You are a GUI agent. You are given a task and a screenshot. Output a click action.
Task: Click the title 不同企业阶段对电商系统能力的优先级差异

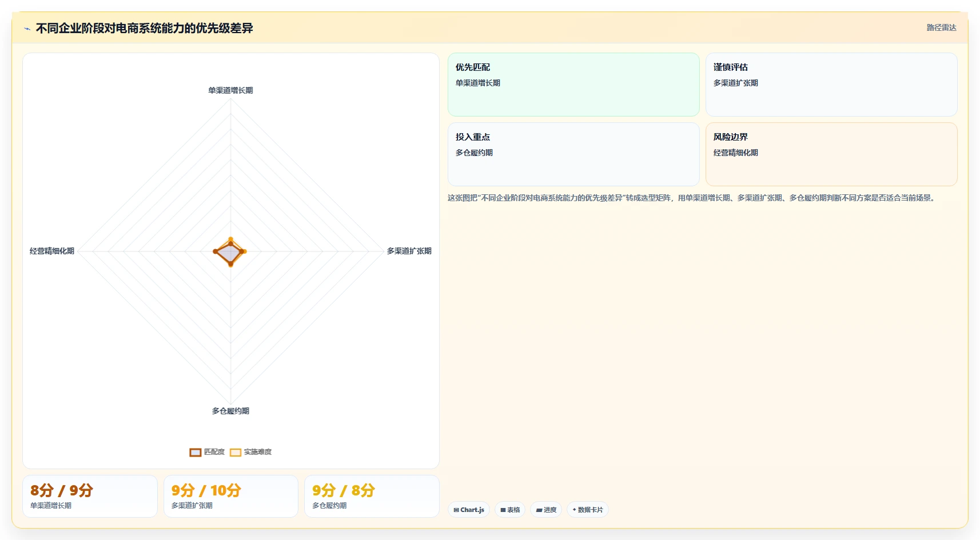coord(144,28)
